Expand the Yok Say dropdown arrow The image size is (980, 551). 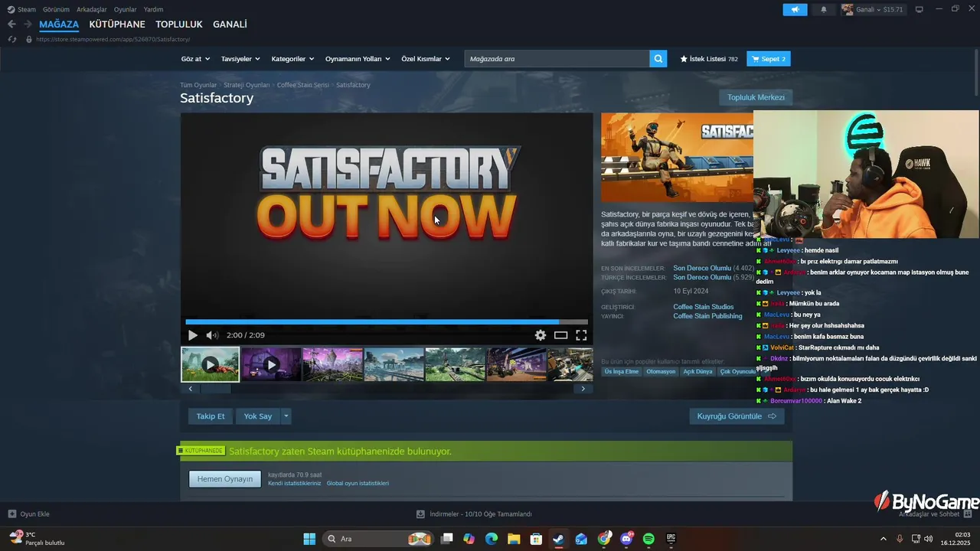click(286, 416)
